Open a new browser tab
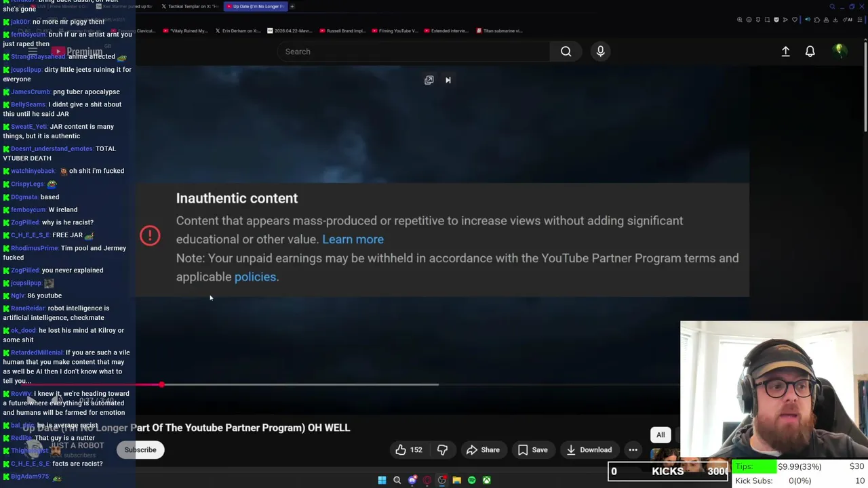 pos(292,6)
